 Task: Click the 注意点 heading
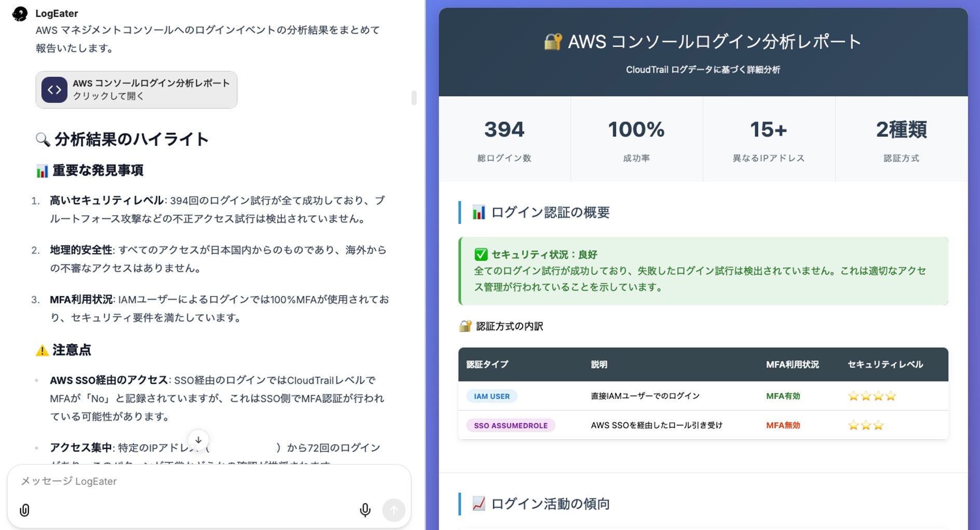(72, 351)
